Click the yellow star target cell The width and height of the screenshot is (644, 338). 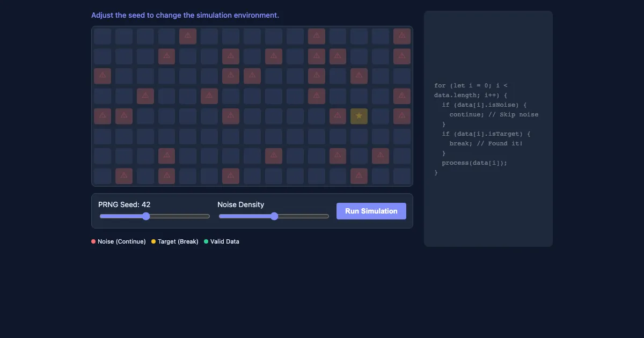pos(359,116)
